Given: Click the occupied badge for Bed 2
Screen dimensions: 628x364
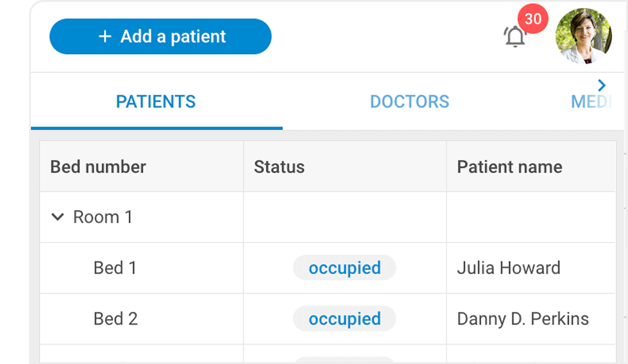Looking at the screenshot, I should 345,318.
